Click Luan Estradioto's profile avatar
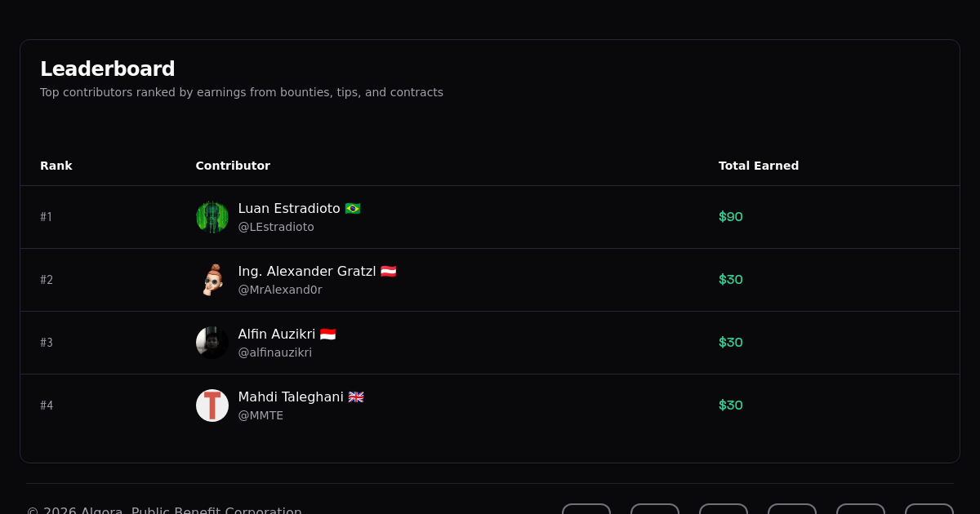980x514 pixels. pos(212,216)
